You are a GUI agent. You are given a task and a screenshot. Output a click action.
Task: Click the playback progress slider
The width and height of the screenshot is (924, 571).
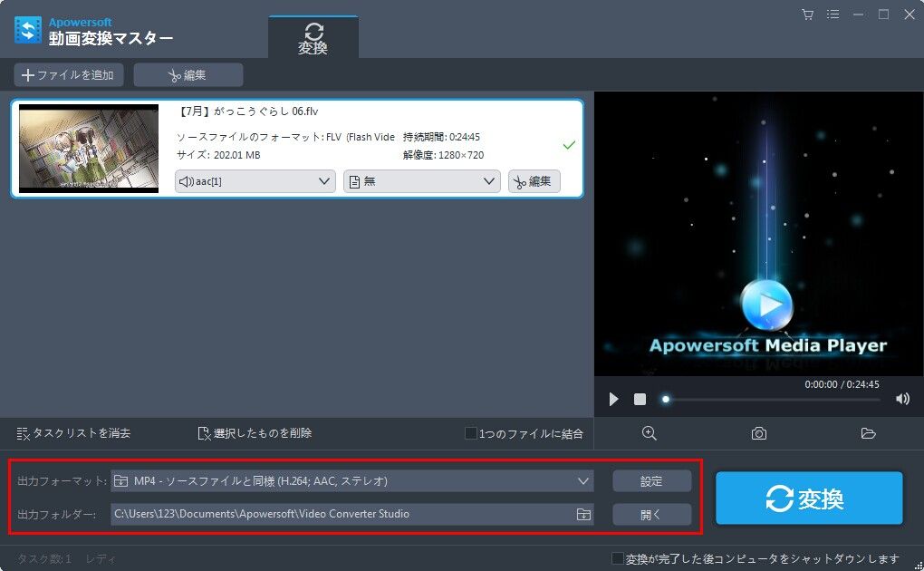[666, 398]
